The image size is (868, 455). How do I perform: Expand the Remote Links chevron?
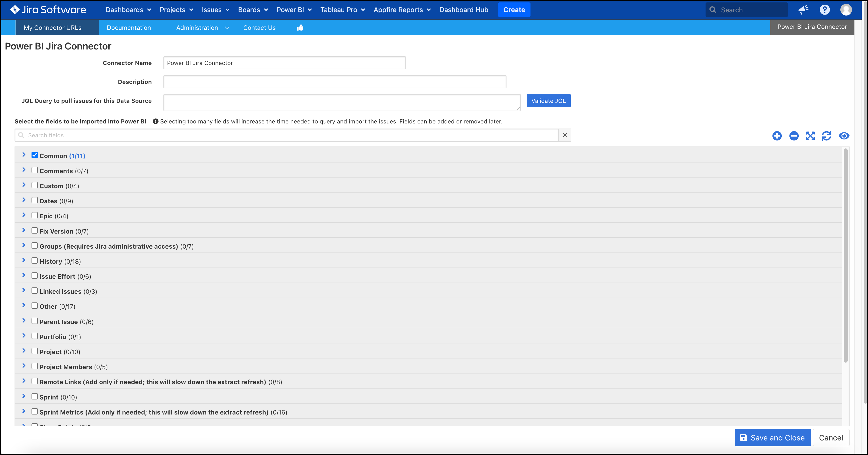tap(24, 381)
